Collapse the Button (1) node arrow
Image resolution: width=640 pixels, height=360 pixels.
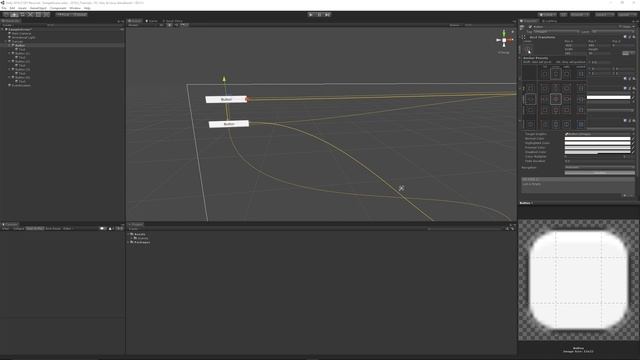(x=9, y=53)
